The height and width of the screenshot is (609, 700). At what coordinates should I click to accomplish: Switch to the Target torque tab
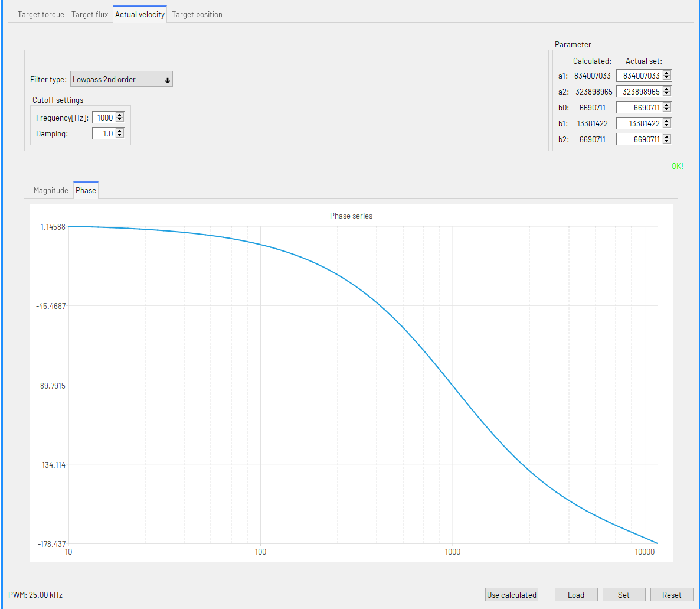coord(41,14)
